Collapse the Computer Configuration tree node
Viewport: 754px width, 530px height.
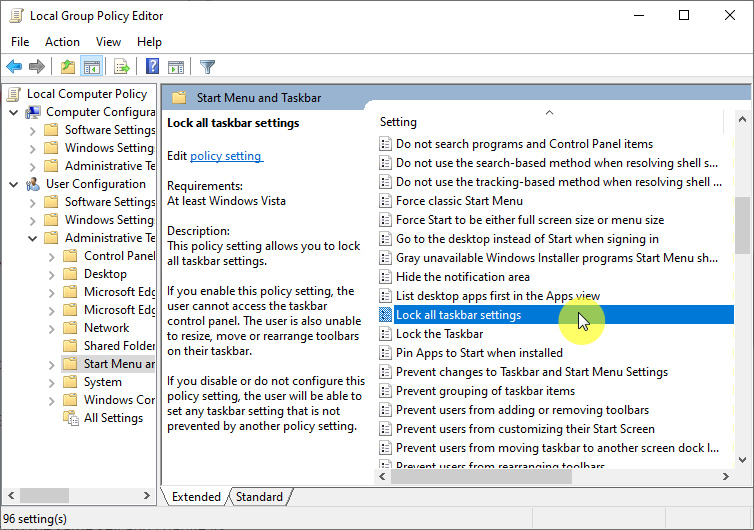14,112
